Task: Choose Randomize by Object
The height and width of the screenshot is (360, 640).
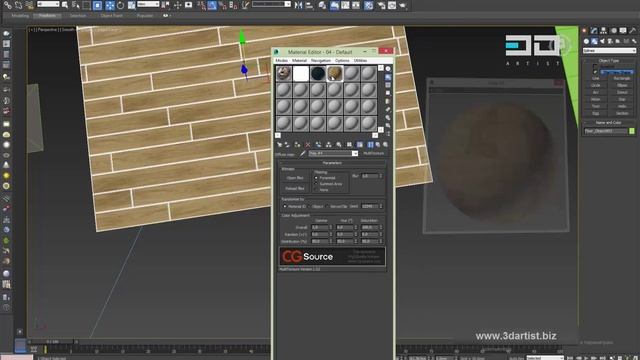Action: 309,207
